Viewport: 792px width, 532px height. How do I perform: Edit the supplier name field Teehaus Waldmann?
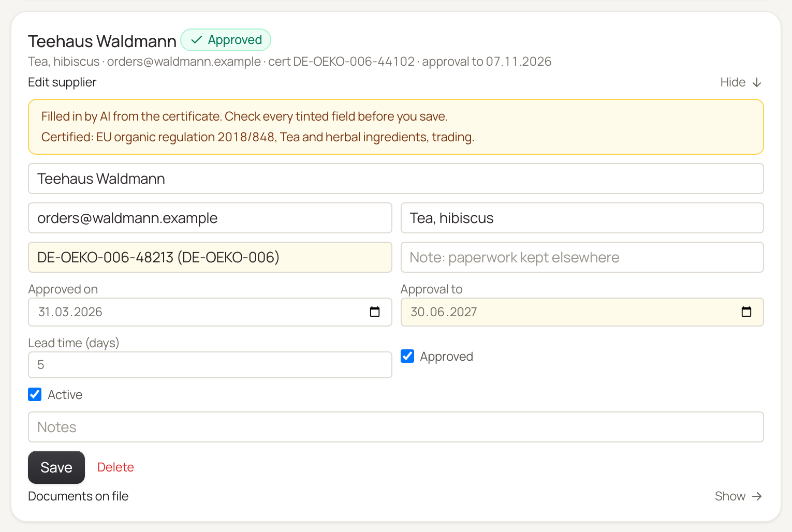pyautogui.click(x=396, y=179)
